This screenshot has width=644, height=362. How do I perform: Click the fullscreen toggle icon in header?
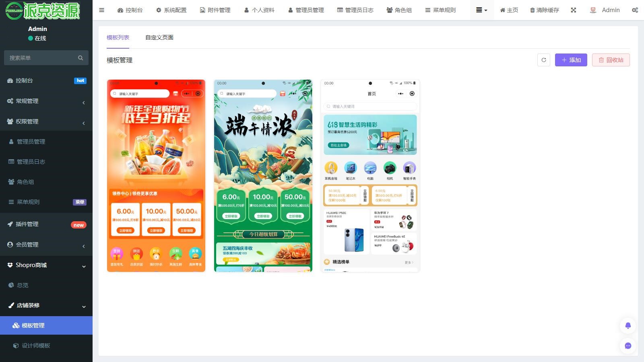click(x=573, y=10)
